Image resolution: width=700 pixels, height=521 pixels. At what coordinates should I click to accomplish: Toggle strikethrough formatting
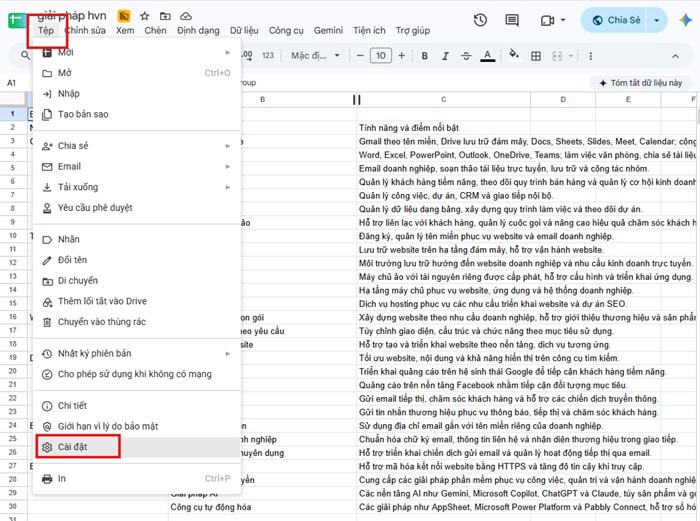pyautogui.click(x=466, y=56)
